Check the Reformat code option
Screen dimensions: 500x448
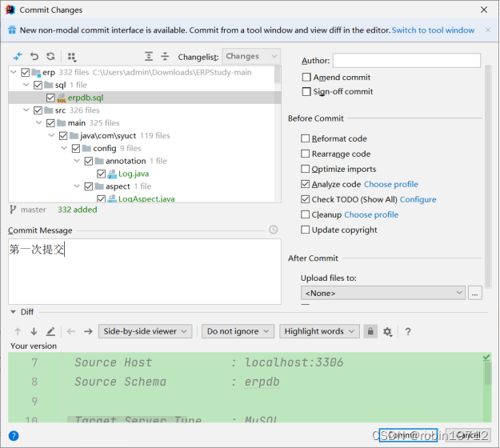(x=305, y=138)
